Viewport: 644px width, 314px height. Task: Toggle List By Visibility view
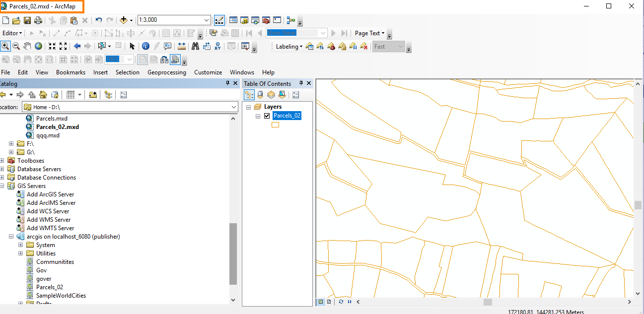271,95
